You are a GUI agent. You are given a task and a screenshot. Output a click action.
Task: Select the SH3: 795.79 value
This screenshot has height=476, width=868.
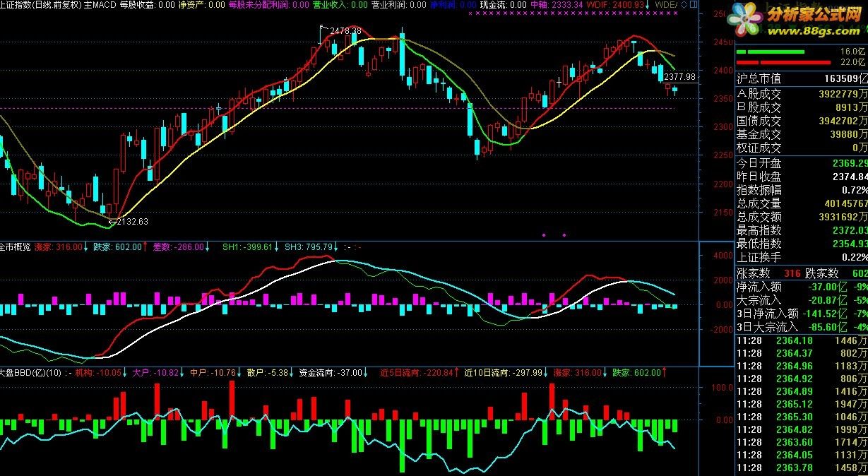pos(308,246)
